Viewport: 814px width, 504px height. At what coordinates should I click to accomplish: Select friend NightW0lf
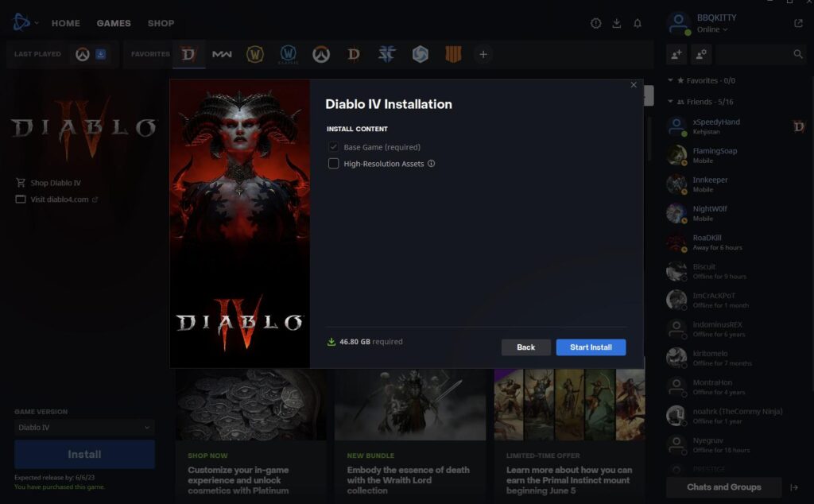[x=735, y=213]
